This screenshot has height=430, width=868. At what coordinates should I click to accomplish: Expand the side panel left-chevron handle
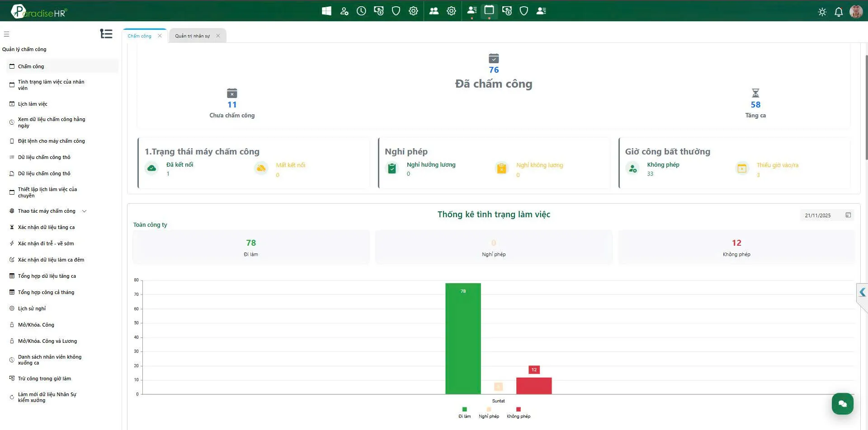click(x=863, y=292)
